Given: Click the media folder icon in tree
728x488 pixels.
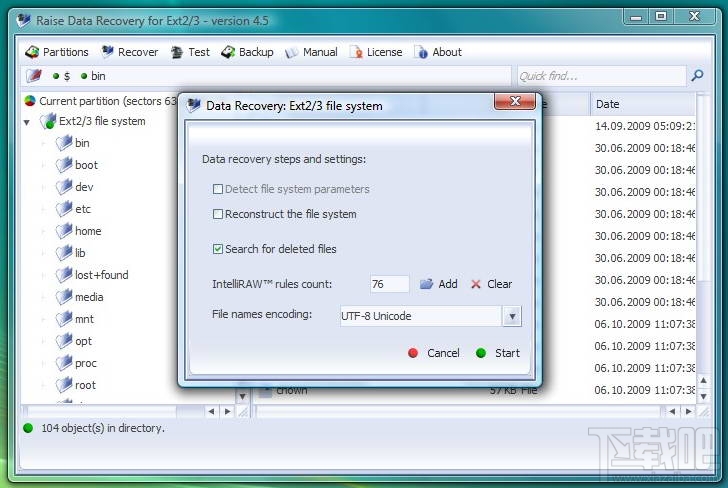Looking at the screenshot, I should coord(64,297).
